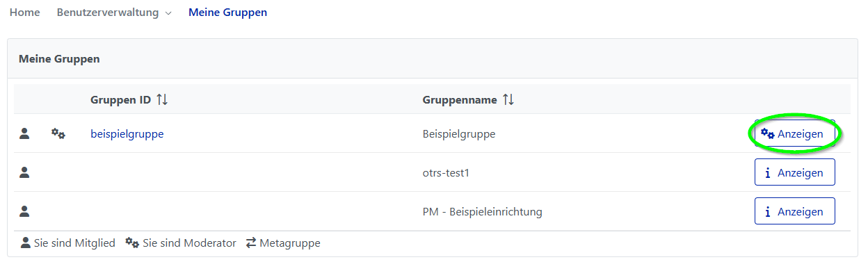This screenshot has height=262, width=868.
Task: Expand the Benutzerverwaltung dropdown menu
Action: coord(114,13)
